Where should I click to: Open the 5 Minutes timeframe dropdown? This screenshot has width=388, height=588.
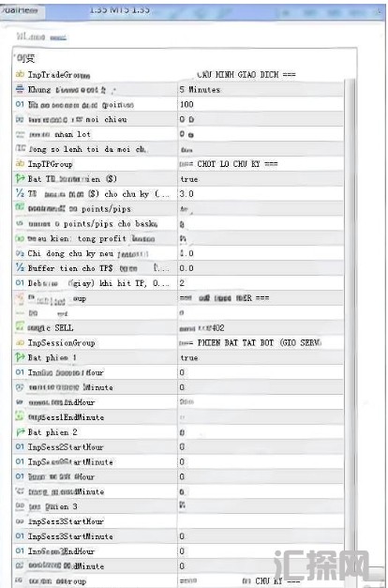click(261, 89)
